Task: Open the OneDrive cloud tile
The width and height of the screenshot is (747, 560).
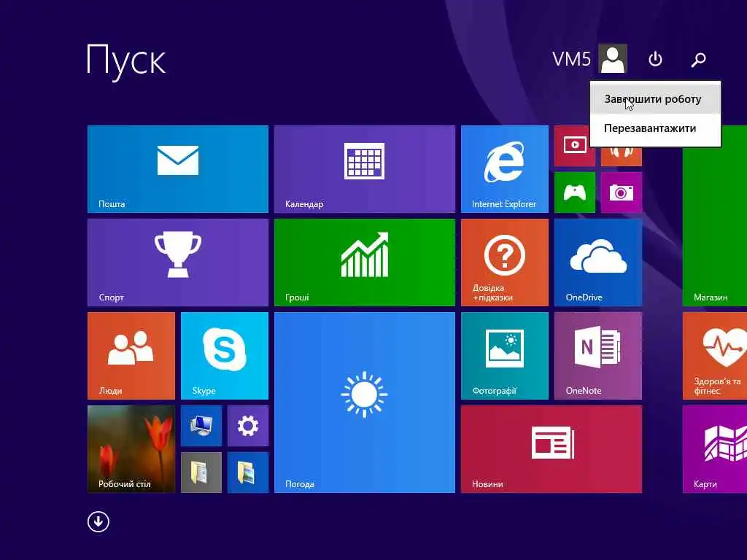Action: (x=598, y=262)
